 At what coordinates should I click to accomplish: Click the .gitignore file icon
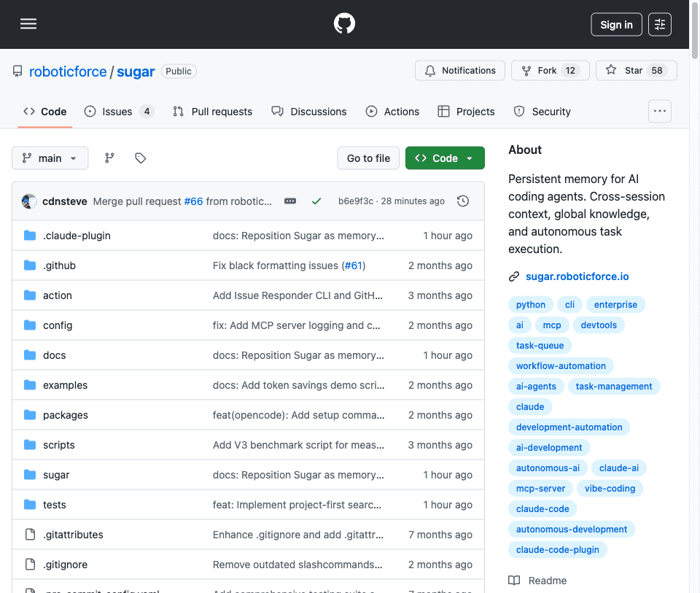[x=30, y=565]
